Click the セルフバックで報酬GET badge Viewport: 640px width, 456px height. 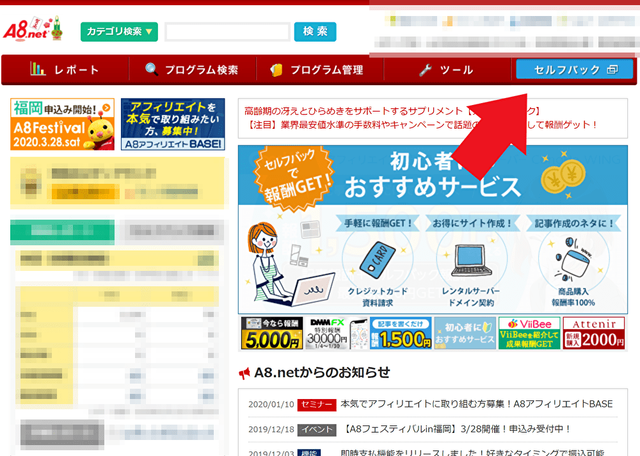click(294, 178)
